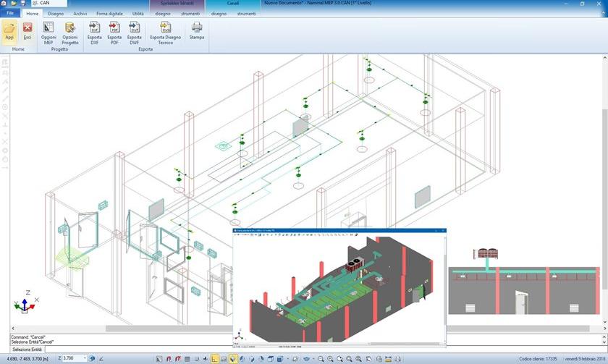Expand the Z elevation dropdown
This screenshot has height=364, width=608.
(x=85, y=358)
